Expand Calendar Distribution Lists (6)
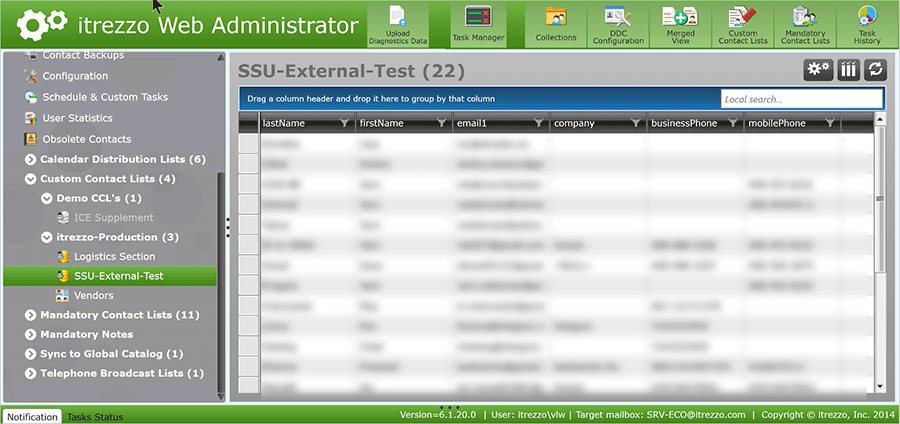The width and height of the screenshot is (900, 424). pos(30,160)
